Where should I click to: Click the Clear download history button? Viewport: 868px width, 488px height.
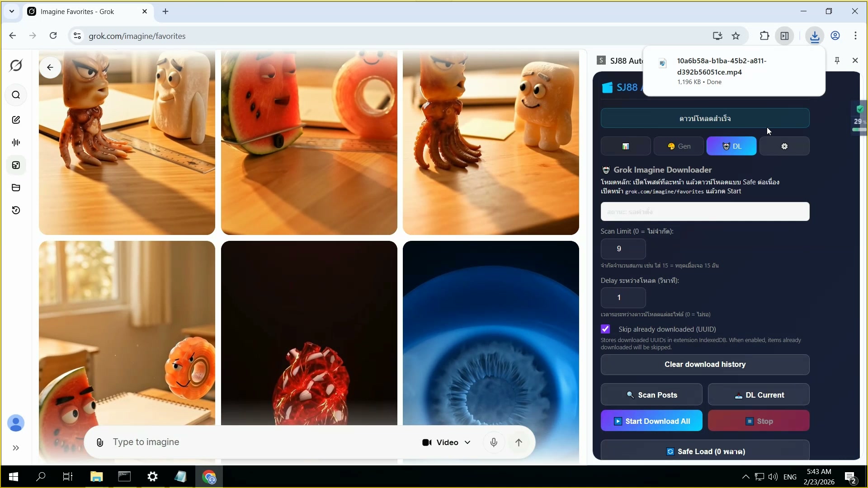705,364
